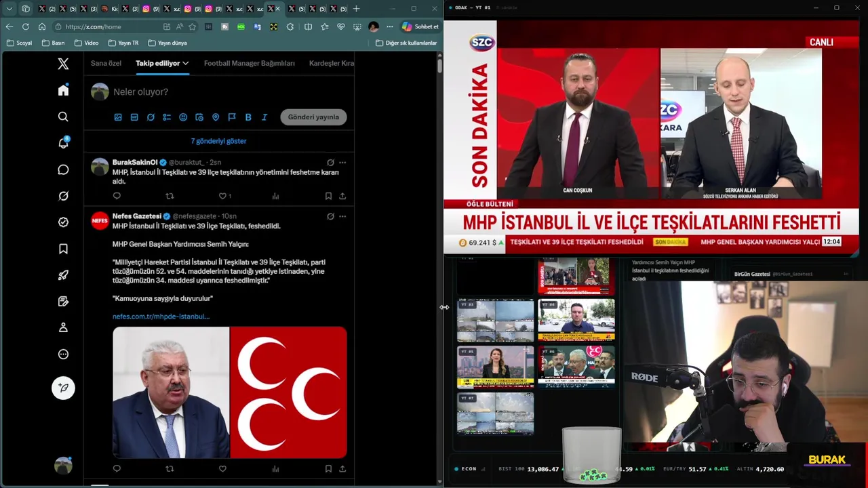Open Nefes Gazetesi profile name

point(137,216)
